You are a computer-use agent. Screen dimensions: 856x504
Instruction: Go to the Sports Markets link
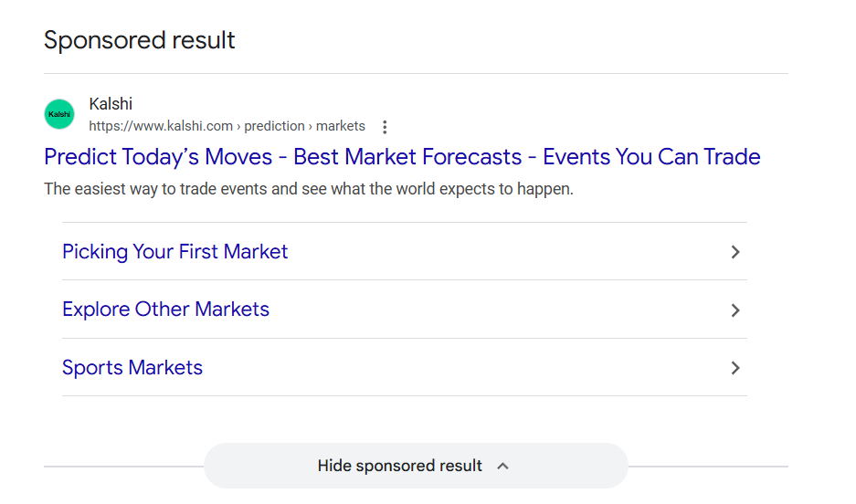click(x=132, y=368)
